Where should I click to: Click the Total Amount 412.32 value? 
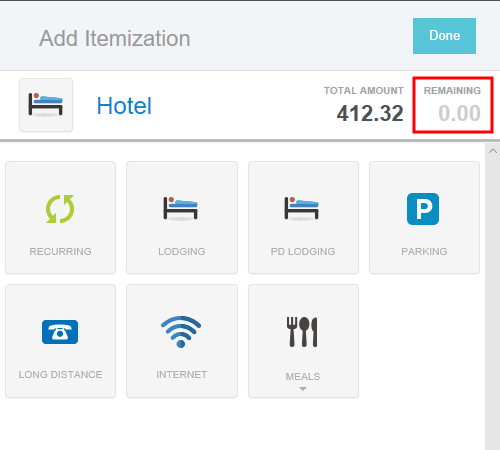tap(370, 113)
